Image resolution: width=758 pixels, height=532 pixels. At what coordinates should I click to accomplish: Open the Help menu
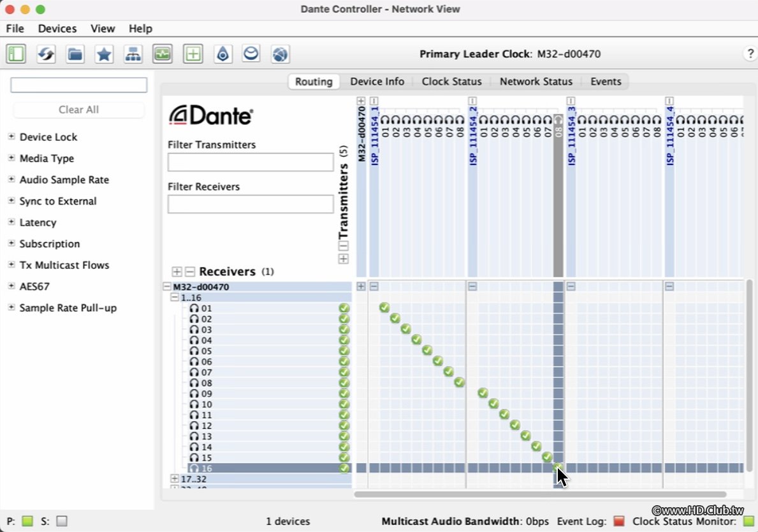coord(140,29)
